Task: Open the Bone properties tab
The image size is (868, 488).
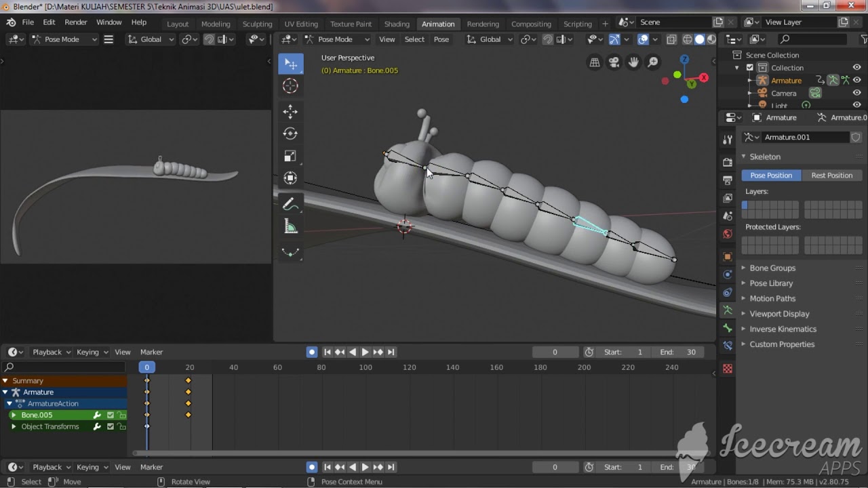Action: tap(728, 328)
